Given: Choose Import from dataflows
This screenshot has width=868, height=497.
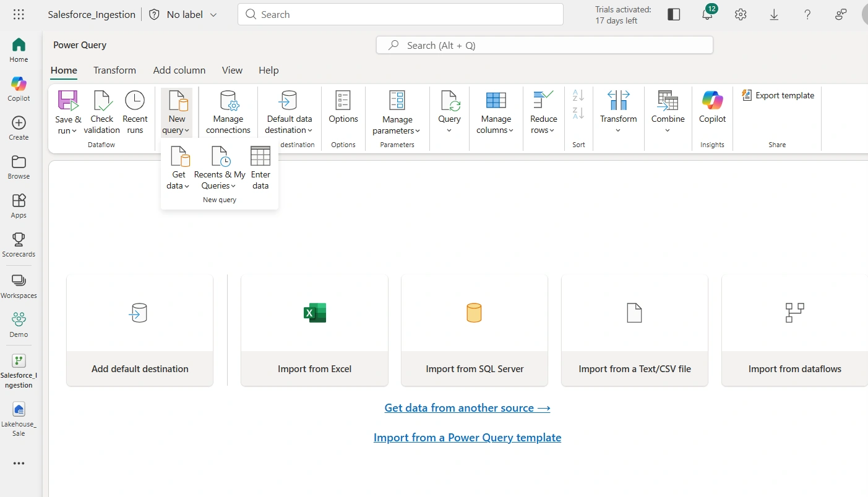Looking at the screenshot, I should (x=795, y=331).
